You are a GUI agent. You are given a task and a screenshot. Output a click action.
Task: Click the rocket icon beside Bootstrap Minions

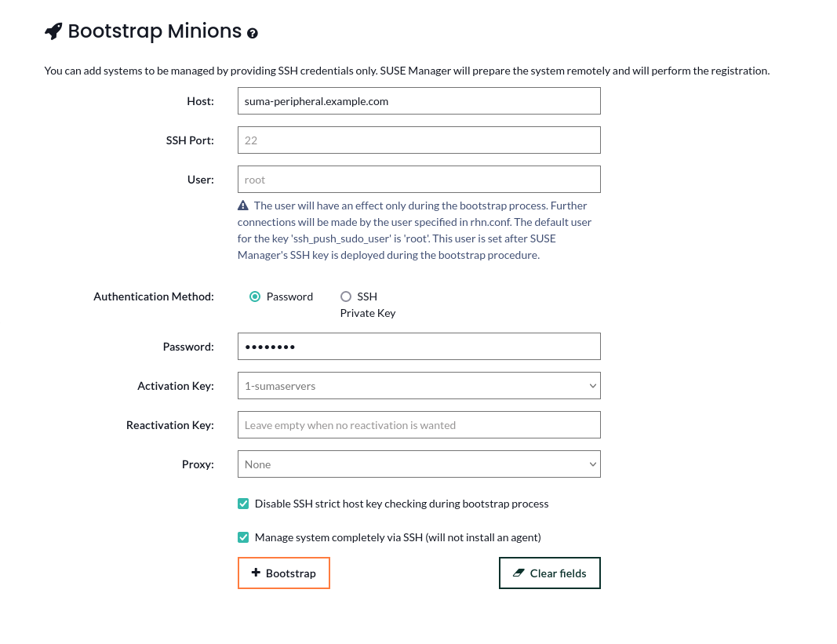pos(53,31)
